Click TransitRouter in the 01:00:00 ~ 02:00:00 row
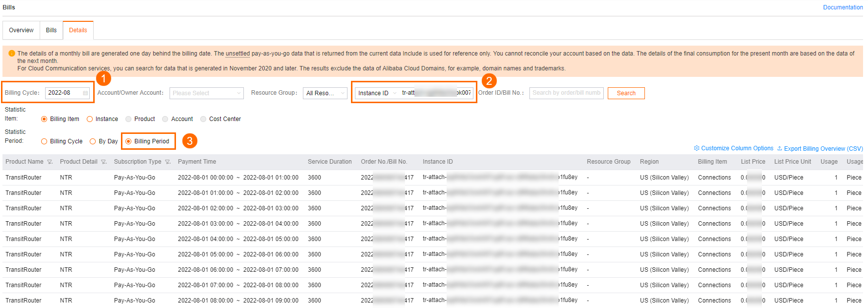This screenshot has height=308, width=868. coord(23,193)
